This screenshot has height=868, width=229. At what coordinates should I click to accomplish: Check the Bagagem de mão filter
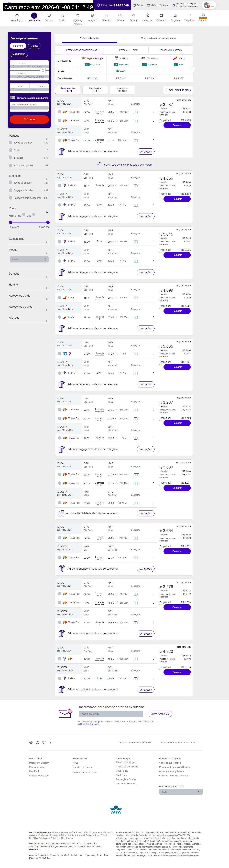[x=11, y=190]
